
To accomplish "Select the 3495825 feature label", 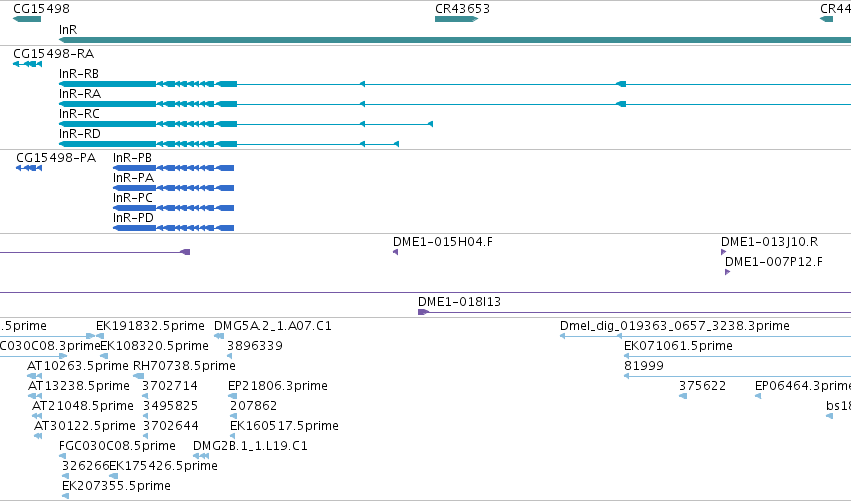I will (170, 406).
